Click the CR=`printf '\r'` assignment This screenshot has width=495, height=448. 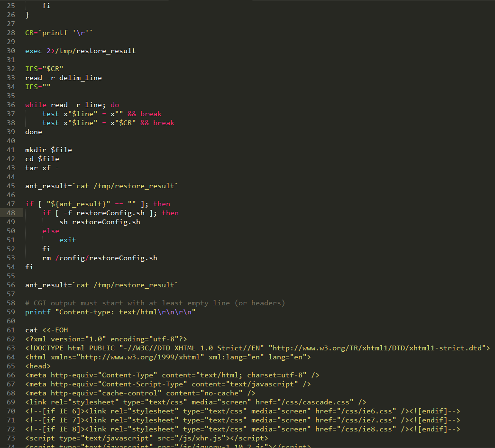click(59, 33)
